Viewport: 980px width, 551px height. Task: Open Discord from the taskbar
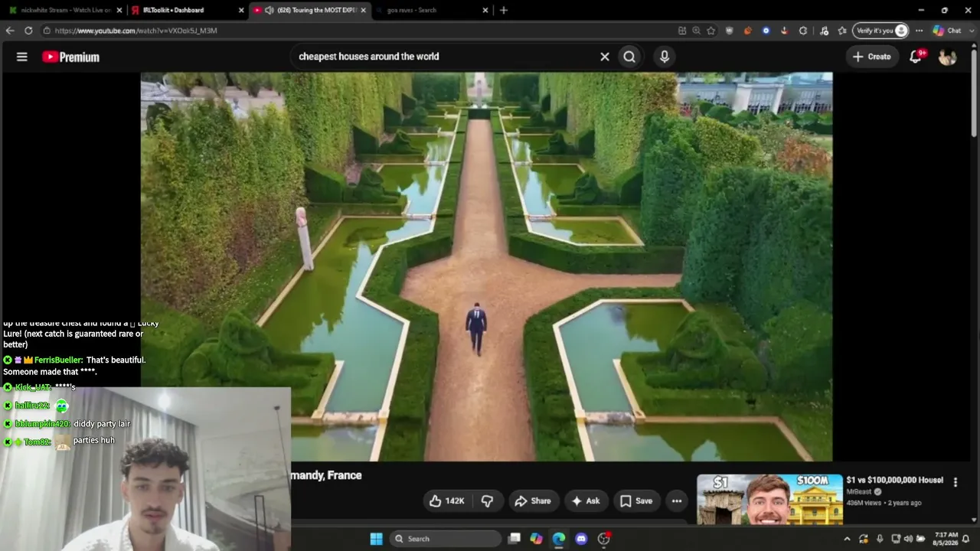(581, 539)
